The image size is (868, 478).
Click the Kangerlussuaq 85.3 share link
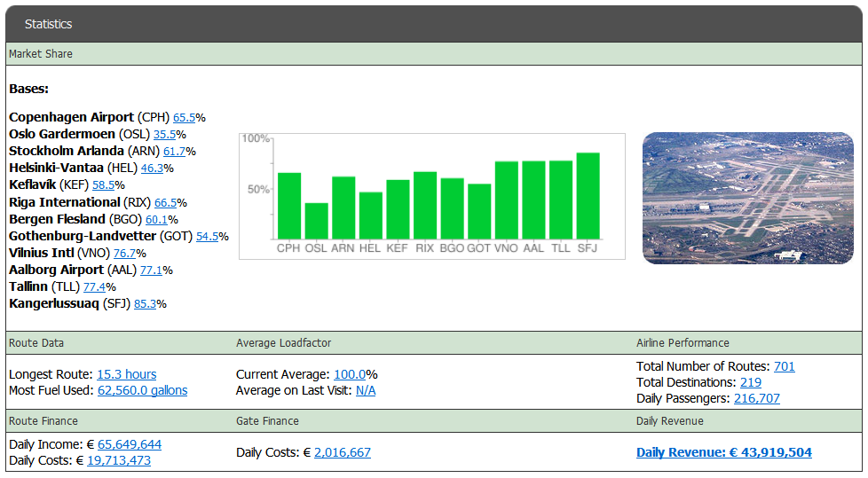click(x=146, y=304)
